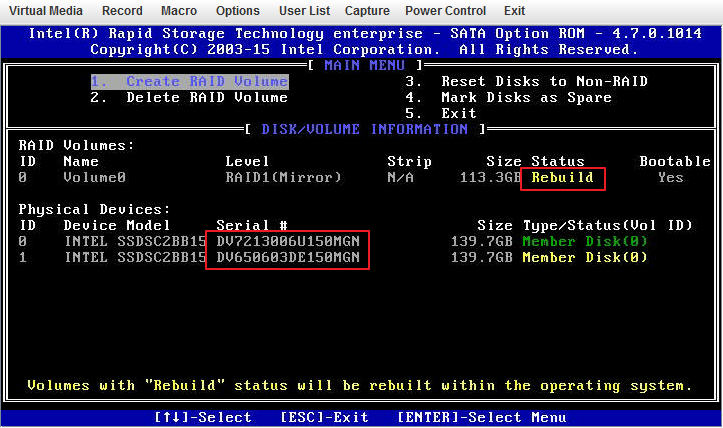Click the RAID Volumes label
This screenshot has height=428, width=723.
(x=76, y=146)
